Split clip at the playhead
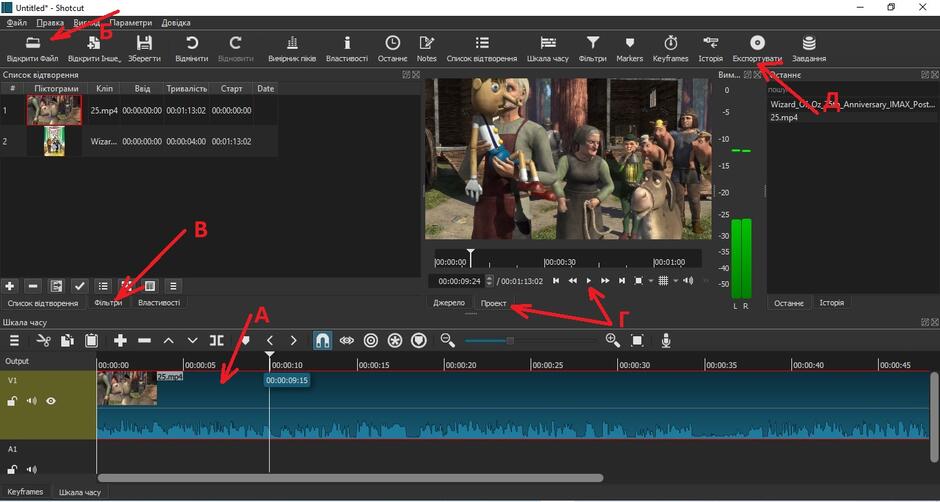940x502 pixels. [216, 341]
